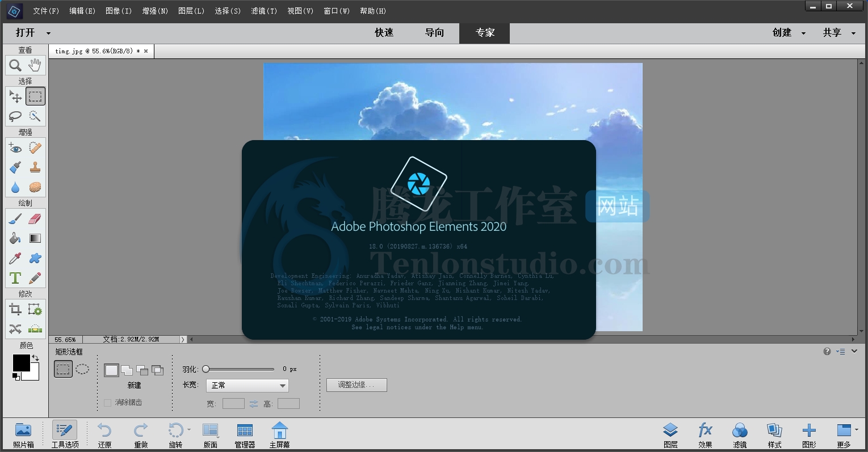Click the Rotate button
Image resolution: width=868 pixels, height=452 pixels.
[x=175, y=435]
